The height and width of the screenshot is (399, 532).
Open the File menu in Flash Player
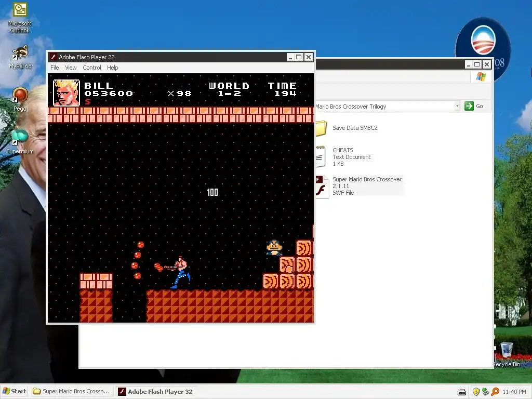55,68
